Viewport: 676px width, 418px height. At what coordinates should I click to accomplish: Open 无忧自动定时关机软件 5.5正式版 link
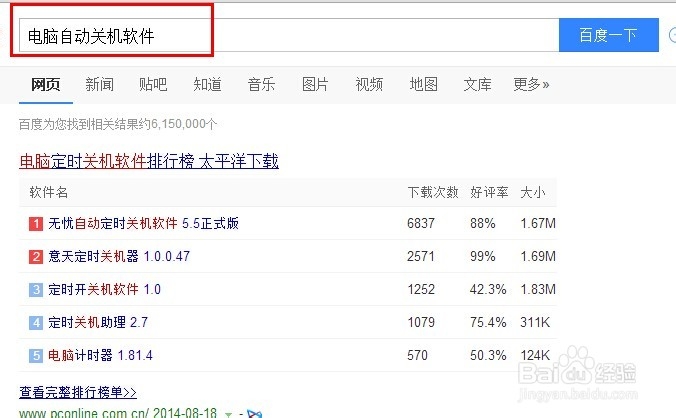click(144, 223)
